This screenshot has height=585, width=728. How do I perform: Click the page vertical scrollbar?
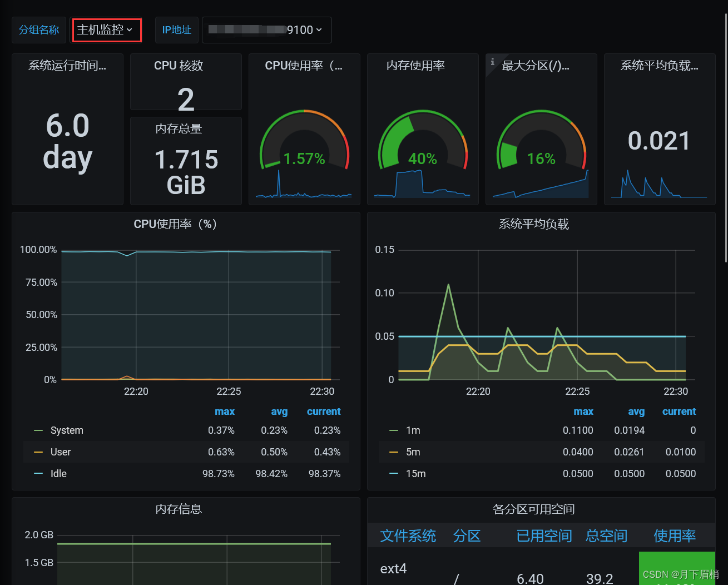726,139
